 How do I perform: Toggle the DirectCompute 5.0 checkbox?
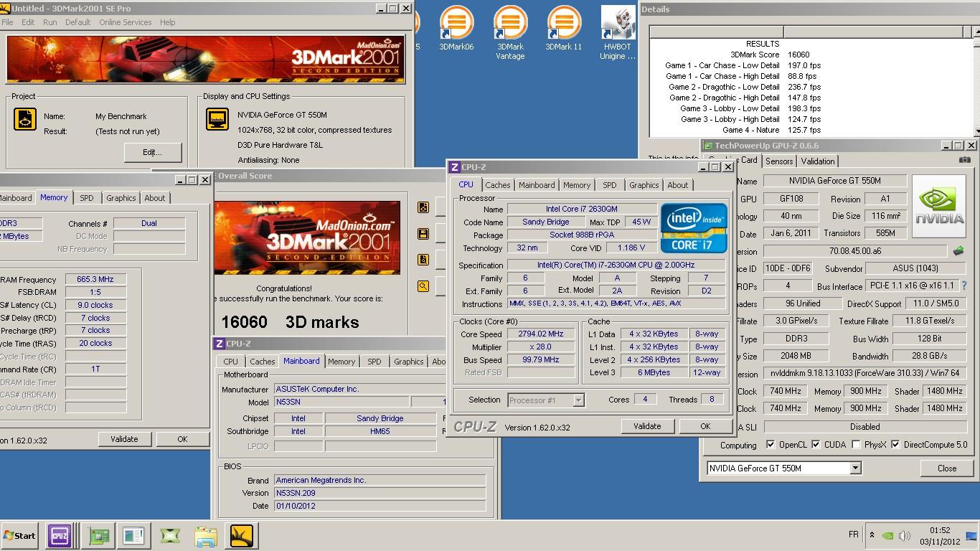pyautogui.click(x=895, y=445)
